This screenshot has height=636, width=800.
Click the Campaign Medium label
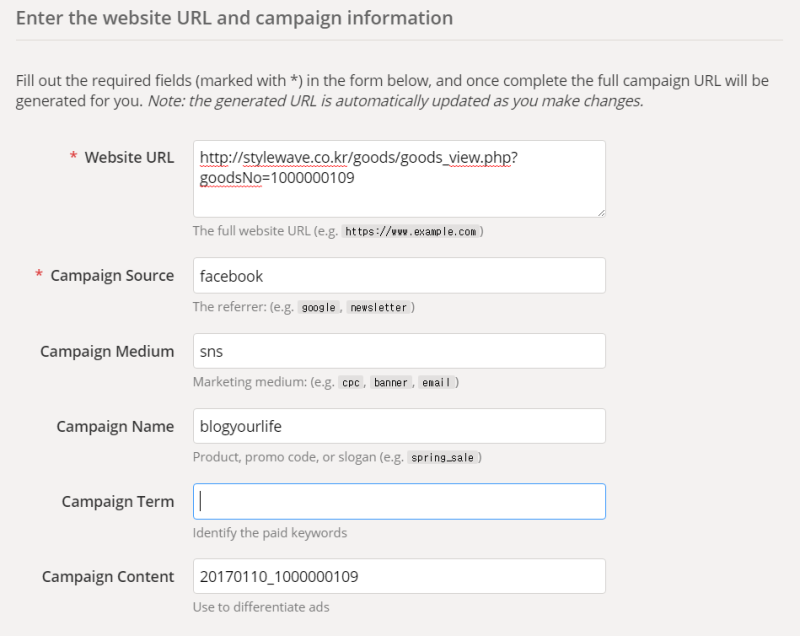pyautogui.click(x=107, y=351)
